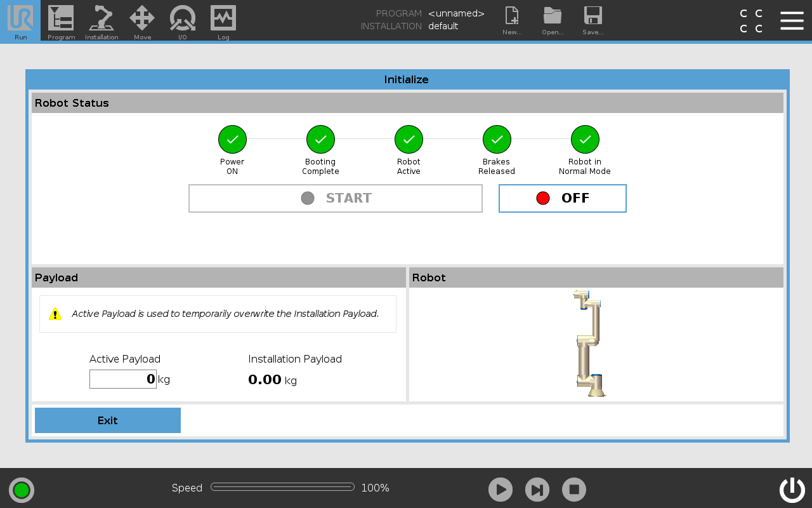The image size is (812, 508).
Task: Switch to the Move tab
Action: point(142,20)
